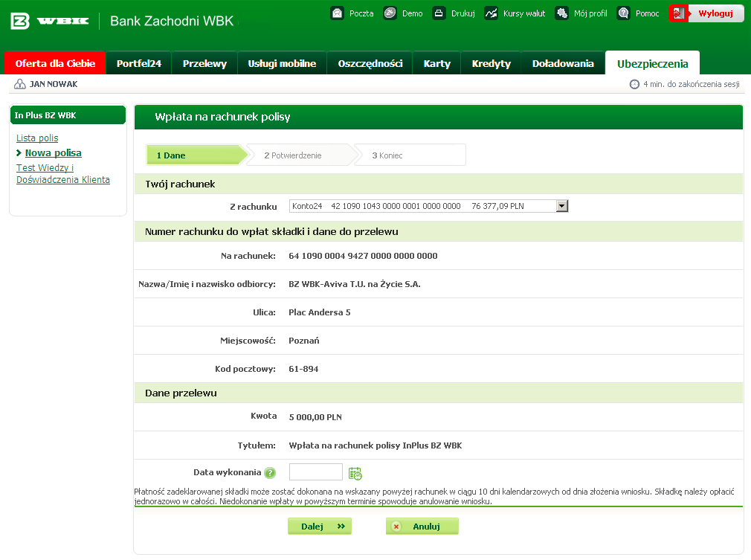Click the Pomoc help icon
Screen dimensions: 751x560
tap(623, 13)
